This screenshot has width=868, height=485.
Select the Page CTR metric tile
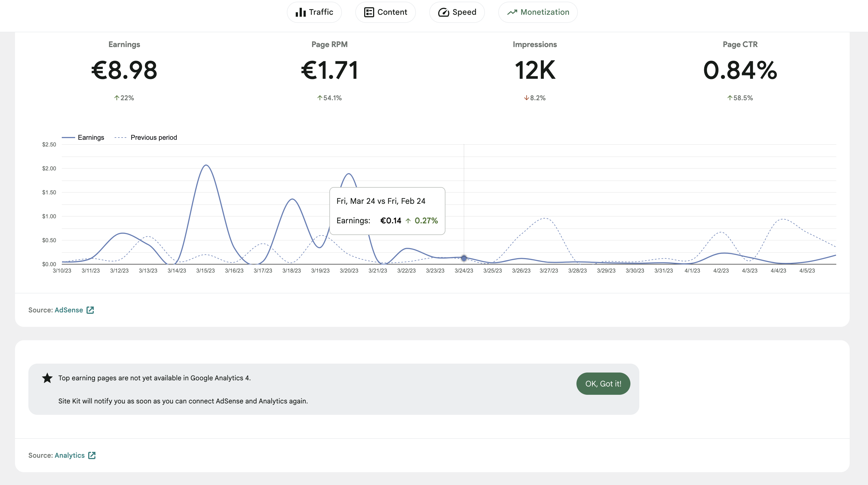coord(740,71)
